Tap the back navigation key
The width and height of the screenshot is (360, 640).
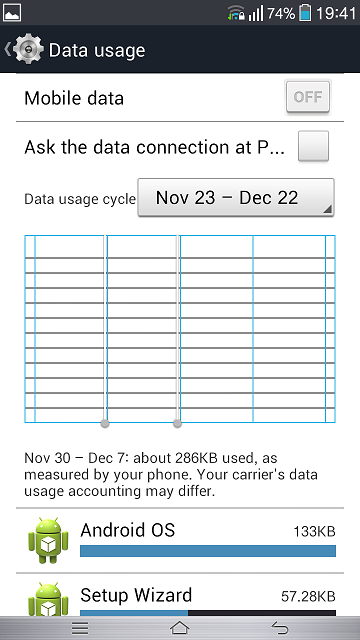[x=280, y=628]
